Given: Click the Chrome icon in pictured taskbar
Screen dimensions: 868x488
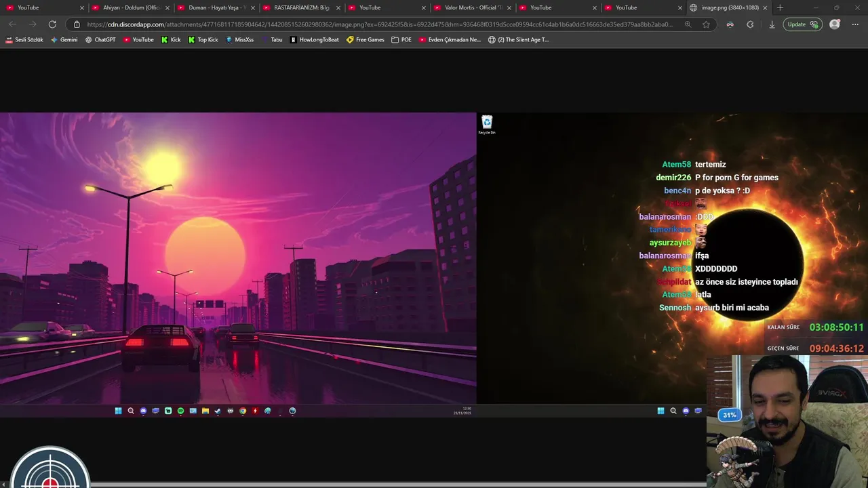Looking at the screenshot, I should point(243,411).
